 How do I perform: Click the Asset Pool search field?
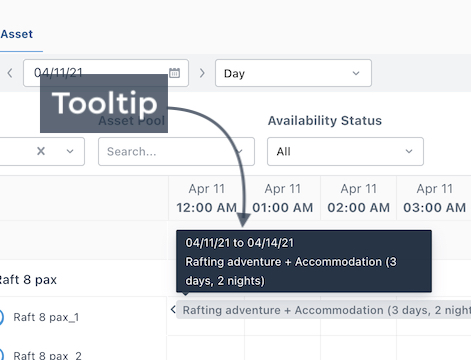[x=176, y=151]
